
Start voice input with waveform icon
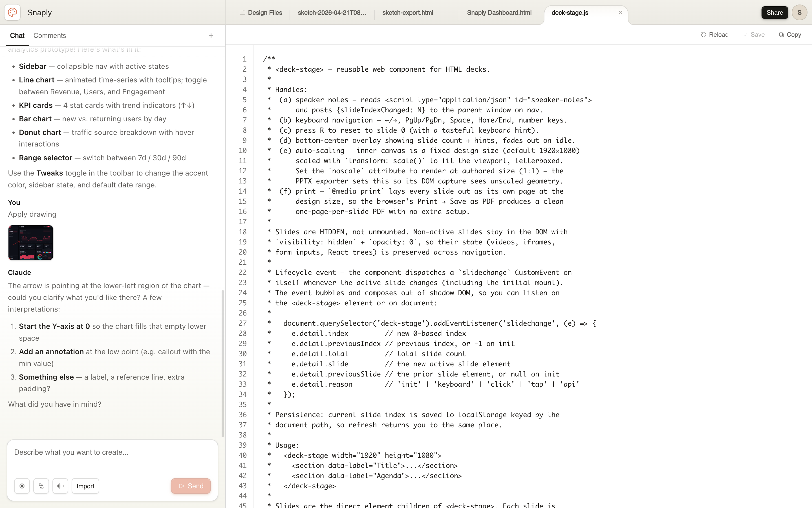(x=60, y=486)
